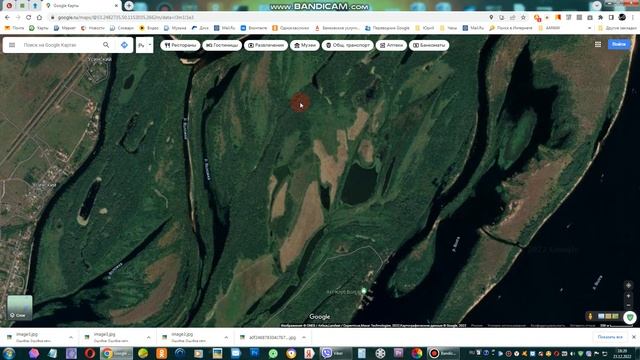This screenshot has width=640, height=360.
Task: Open the Почта bookmark
Action: point(14,28)
